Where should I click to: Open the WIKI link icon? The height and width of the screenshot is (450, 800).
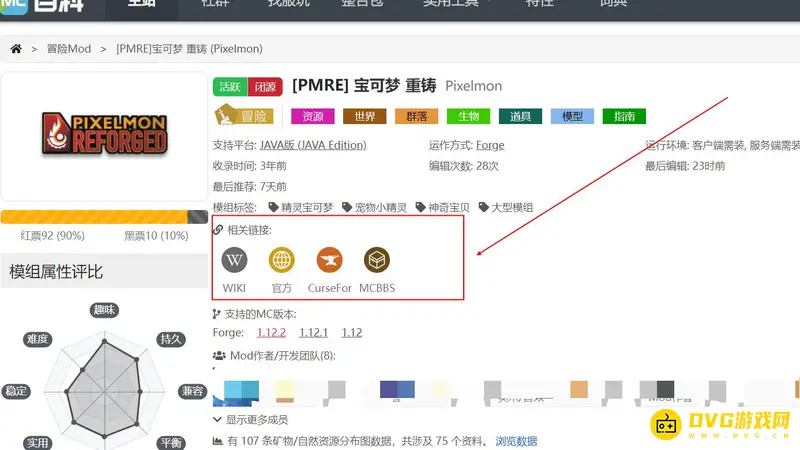[x=234, y=261]
